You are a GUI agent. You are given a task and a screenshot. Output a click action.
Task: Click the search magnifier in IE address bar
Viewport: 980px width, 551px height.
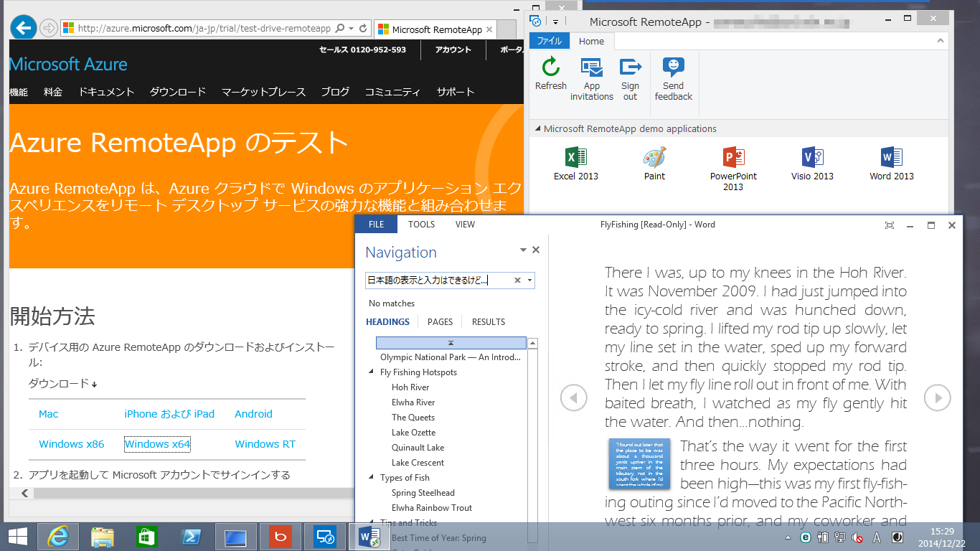(x=340, y=29)
